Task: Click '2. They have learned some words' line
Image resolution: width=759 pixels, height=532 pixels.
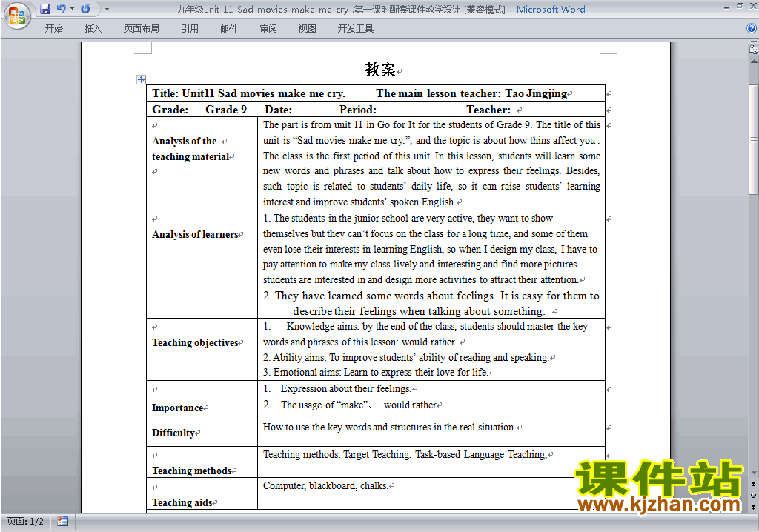Action: [x=431, y=296]
